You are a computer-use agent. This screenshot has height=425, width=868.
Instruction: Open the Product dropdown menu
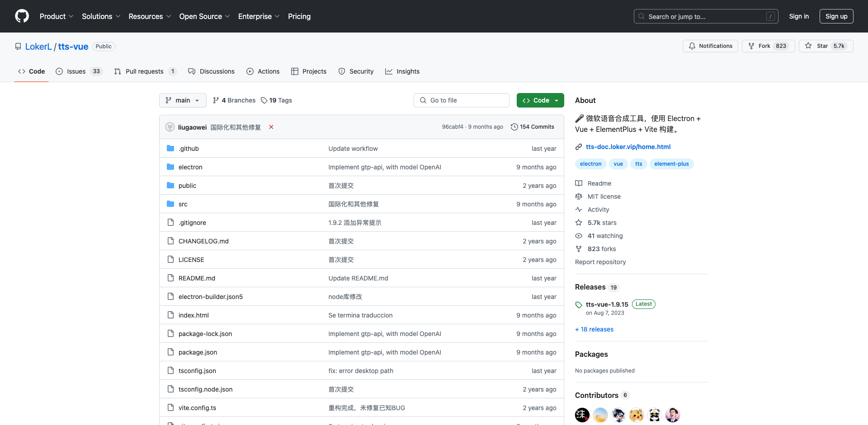(x=57, y=16)
